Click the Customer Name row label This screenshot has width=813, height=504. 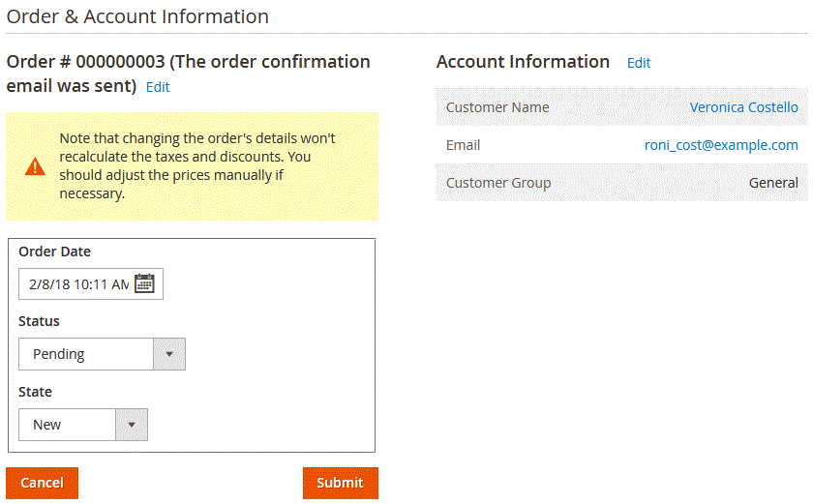coord(497,107)
